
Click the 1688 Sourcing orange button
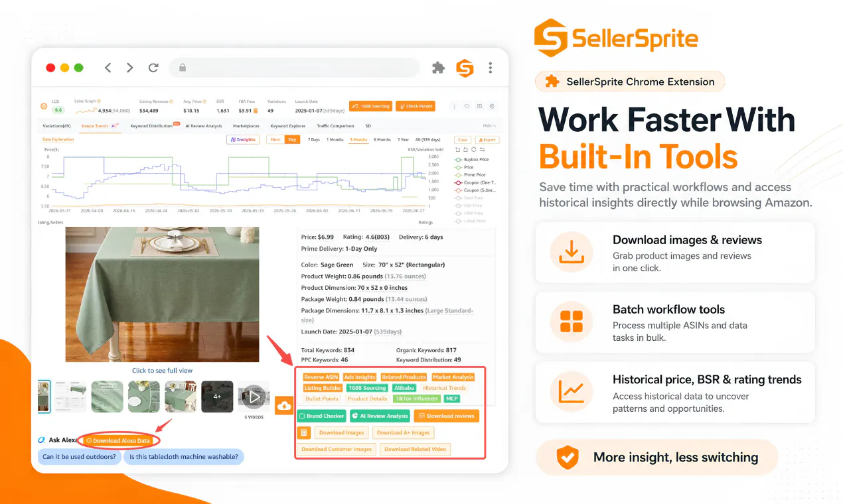370,106
